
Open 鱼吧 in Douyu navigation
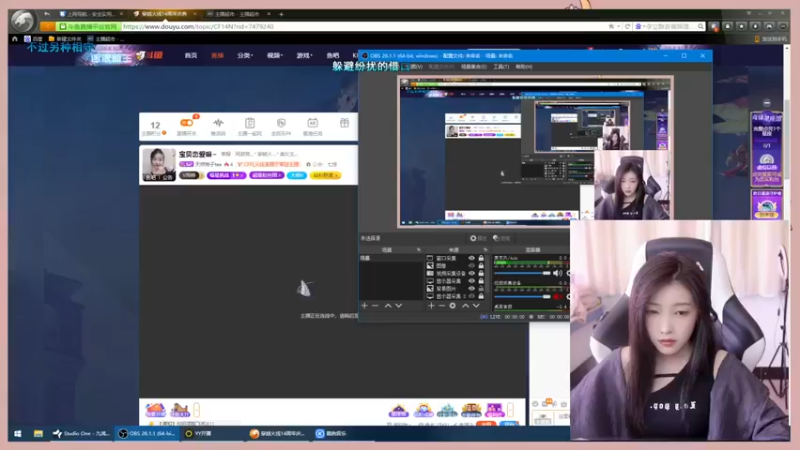(x=333, y=56)
